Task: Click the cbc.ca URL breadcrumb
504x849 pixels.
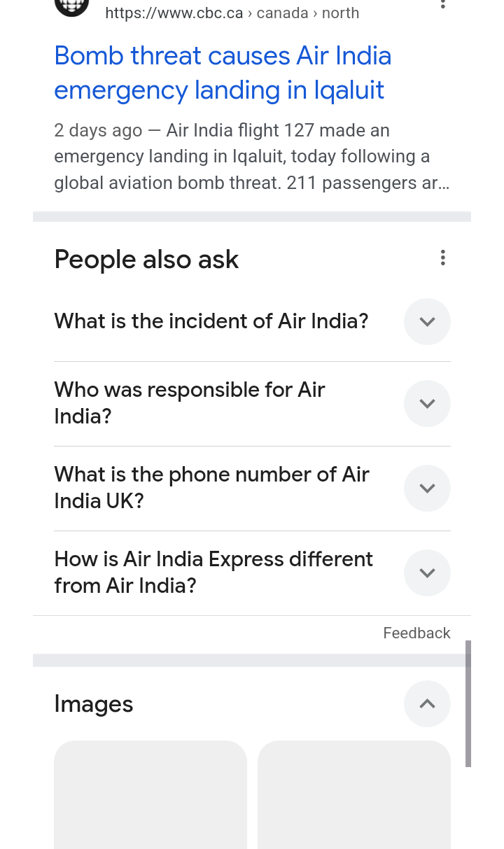Action: click(232, 13)
